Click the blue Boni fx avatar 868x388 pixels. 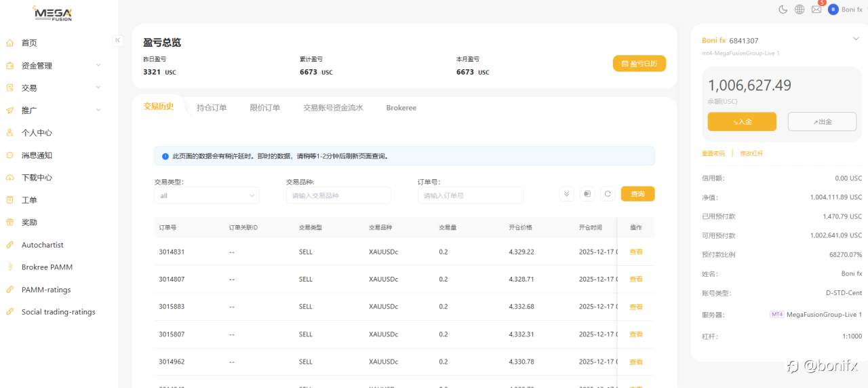pyautogui.click(x=833, y=9)
